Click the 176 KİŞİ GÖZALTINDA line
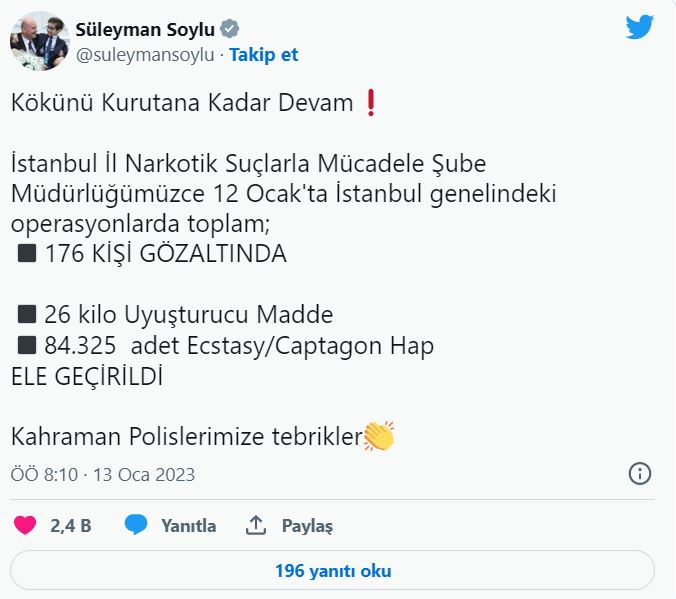The image size is (676, 599). coord(165,254)
